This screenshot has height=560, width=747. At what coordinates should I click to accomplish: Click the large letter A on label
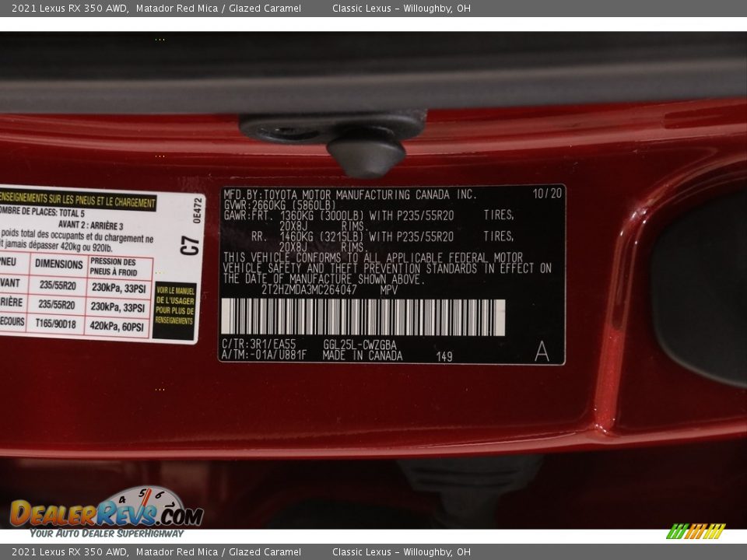pyautogui.click(x=542, y=352)
